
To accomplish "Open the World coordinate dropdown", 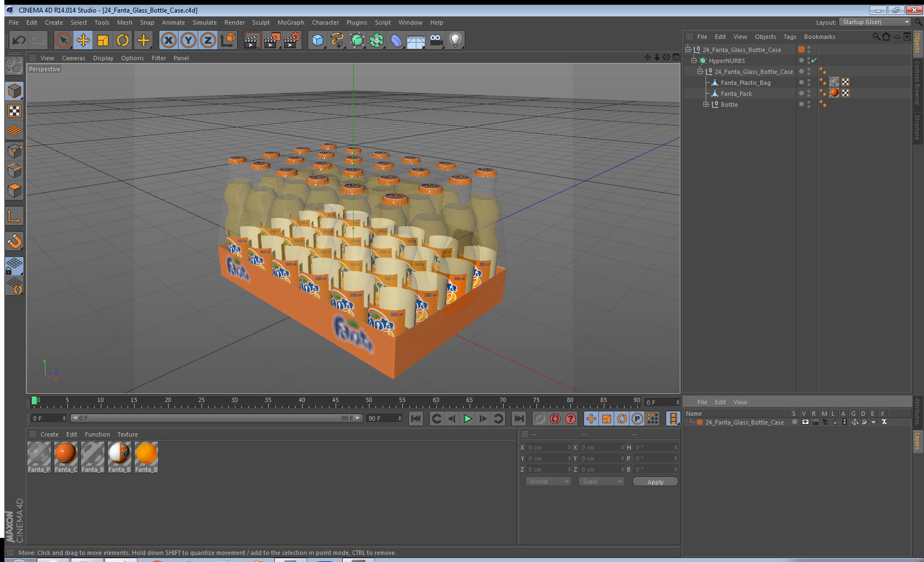I will [x=548, y=481].
